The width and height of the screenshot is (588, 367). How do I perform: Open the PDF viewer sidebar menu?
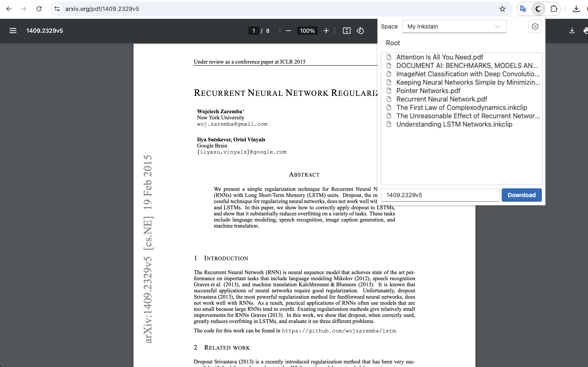[x=13, y=31]
